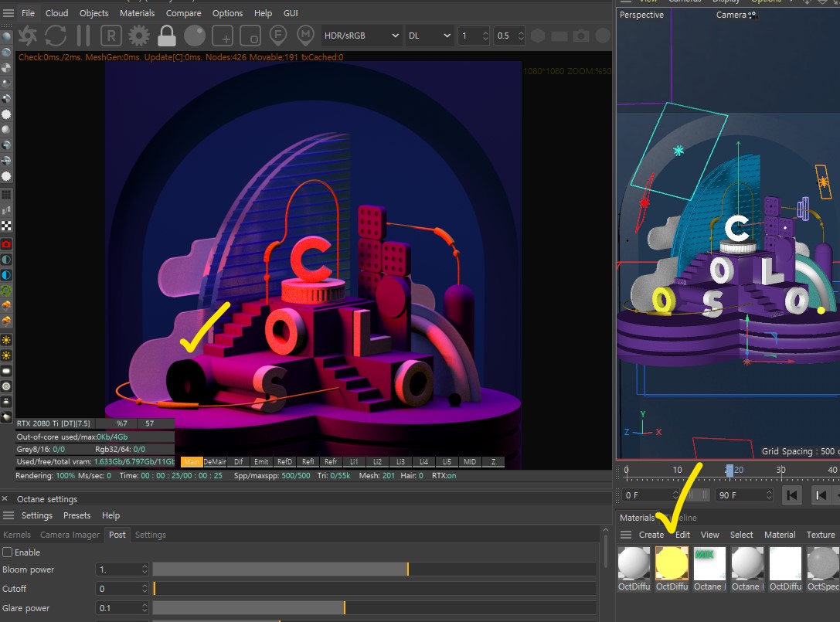
Task: Switch to the Kernels tab
Action: coord(16,535)
